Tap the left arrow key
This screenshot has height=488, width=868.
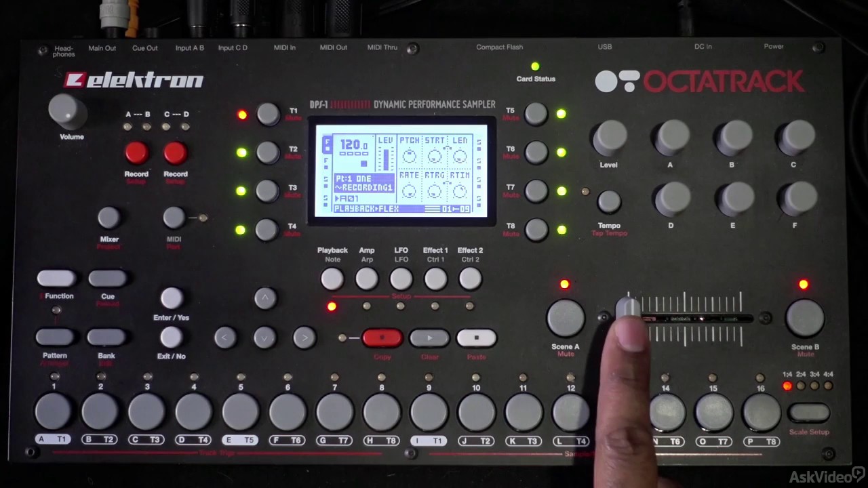[x=225, y=338]
